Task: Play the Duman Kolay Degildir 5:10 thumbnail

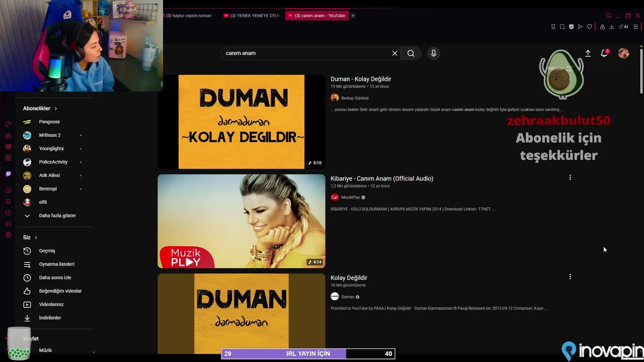Action: (x=242, y=122)
